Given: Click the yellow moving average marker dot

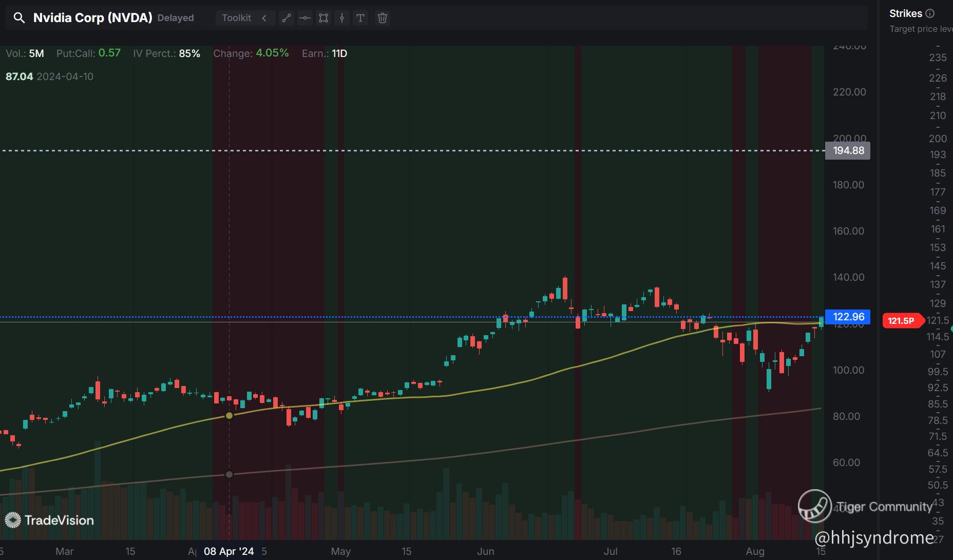Looking at the screenshot, I should [x=229, y=415].
